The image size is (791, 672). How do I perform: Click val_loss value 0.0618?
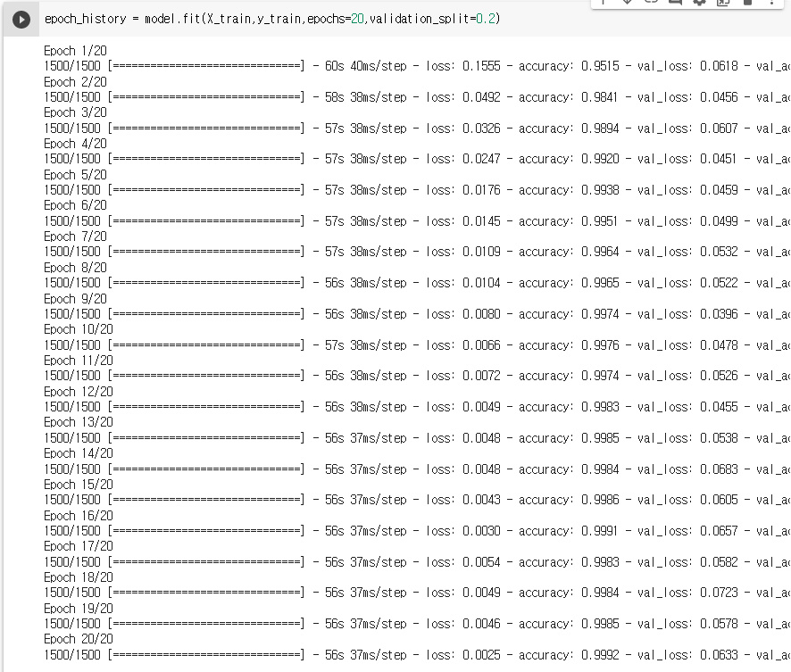[x=719, y=66]
